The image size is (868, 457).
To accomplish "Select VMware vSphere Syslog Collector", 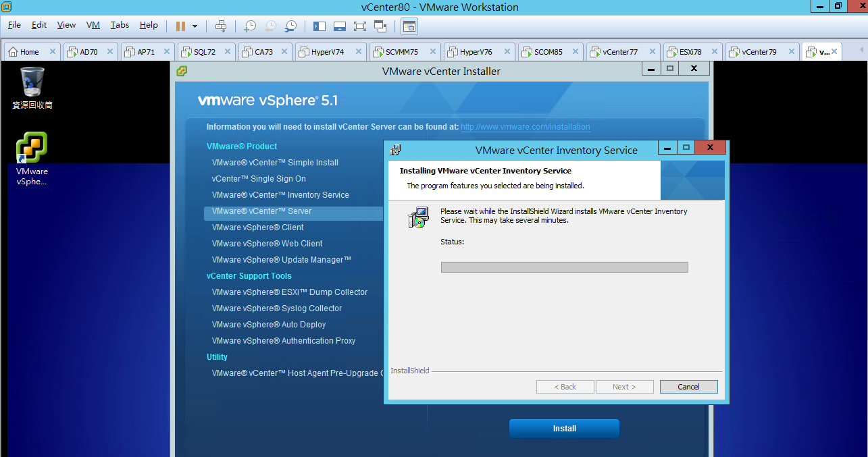I will pos(277,308).
